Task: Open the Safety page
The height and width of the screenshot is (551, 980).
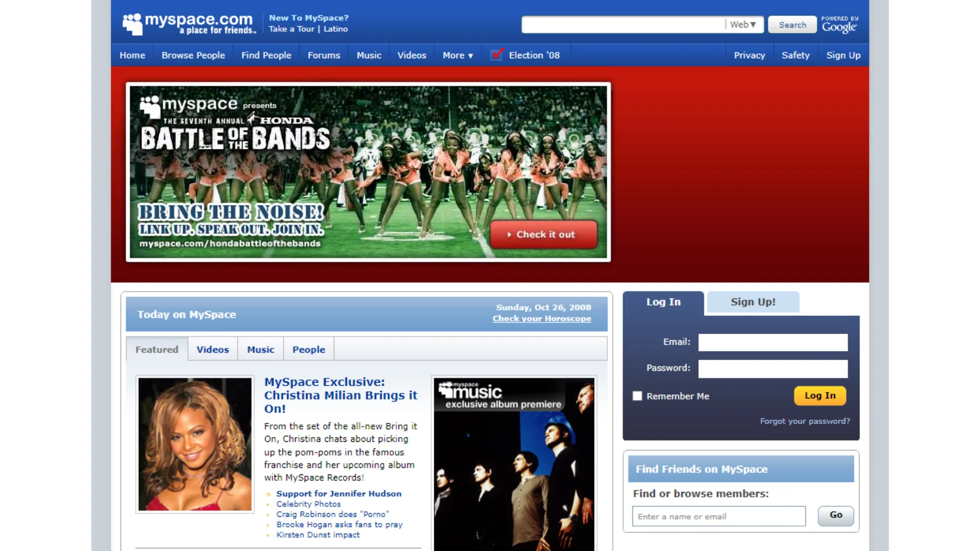Action: click(x=795, y=55)
